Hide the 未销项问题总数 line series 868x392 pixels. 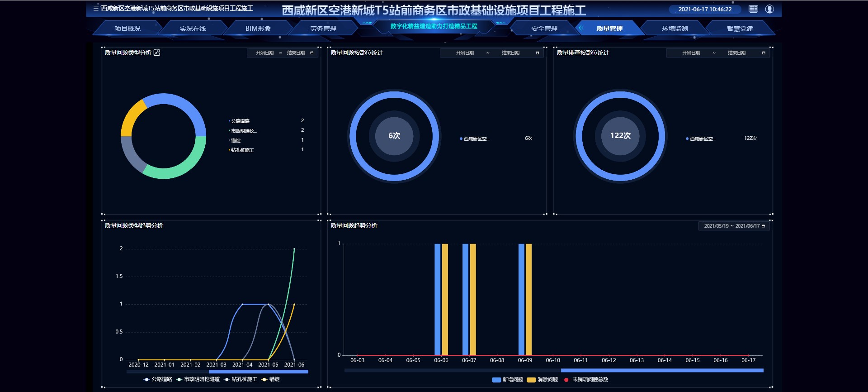(x=586, y=380)
